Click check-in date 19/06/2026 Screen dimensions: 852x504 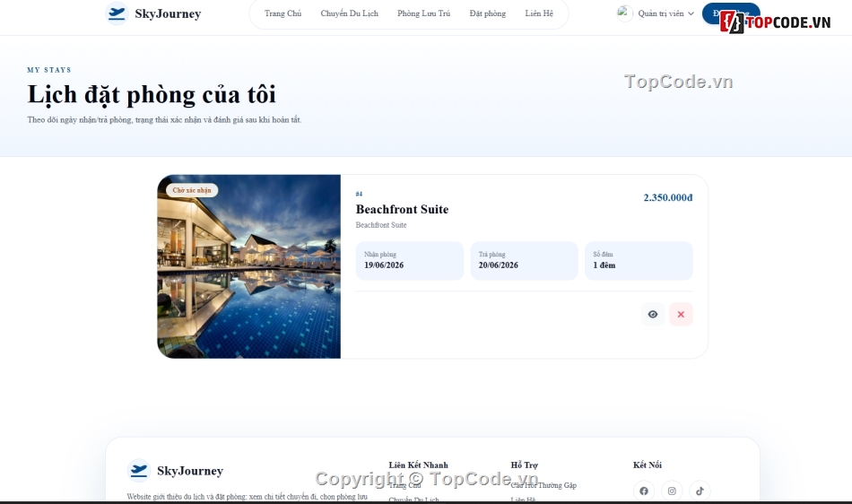pos(384,265)
